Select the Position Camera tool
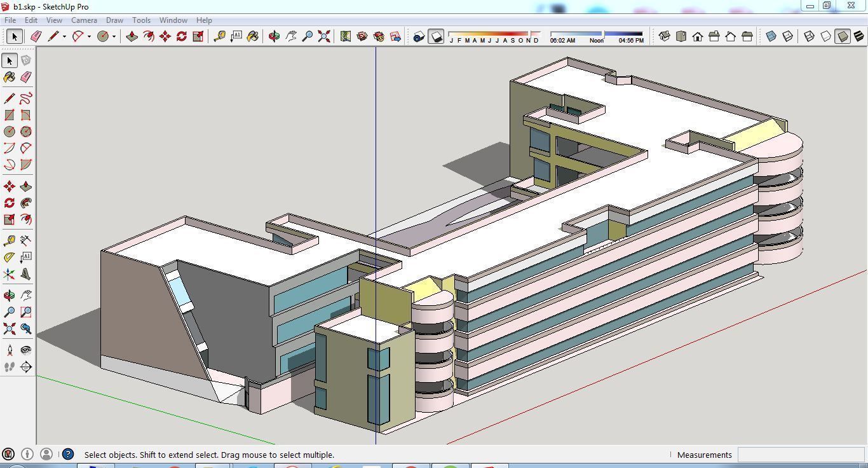This screenshot has height=468, width=868. click(10, 350)
